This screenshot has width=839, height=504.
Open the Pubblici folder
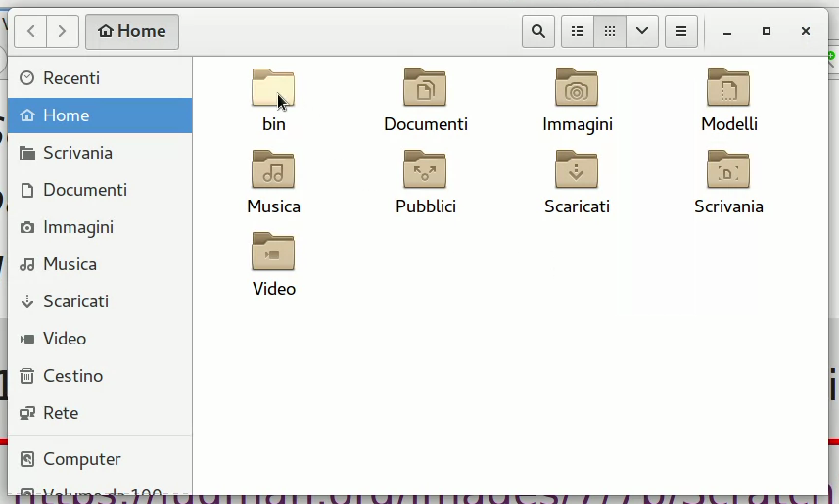coord(425,171)
